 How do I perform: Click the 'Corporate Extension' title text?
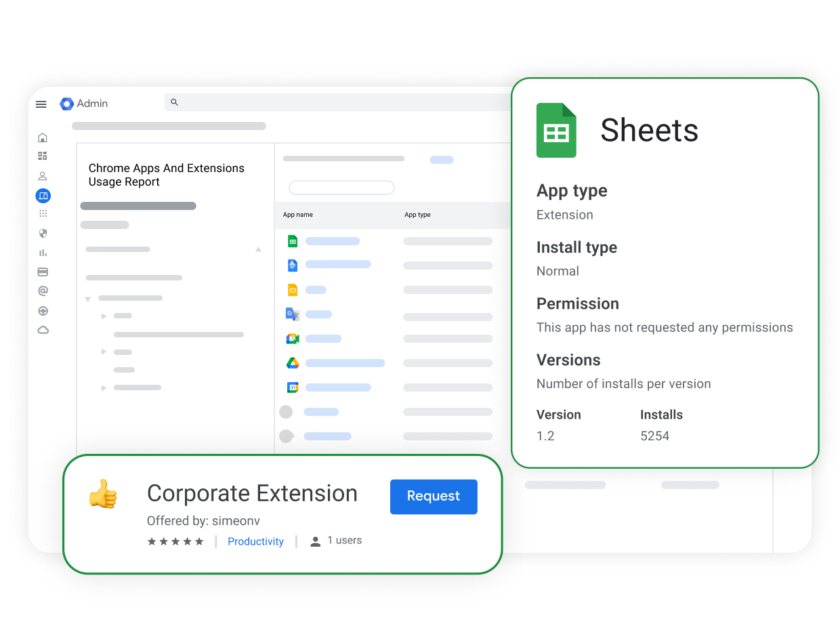(252, 493)
